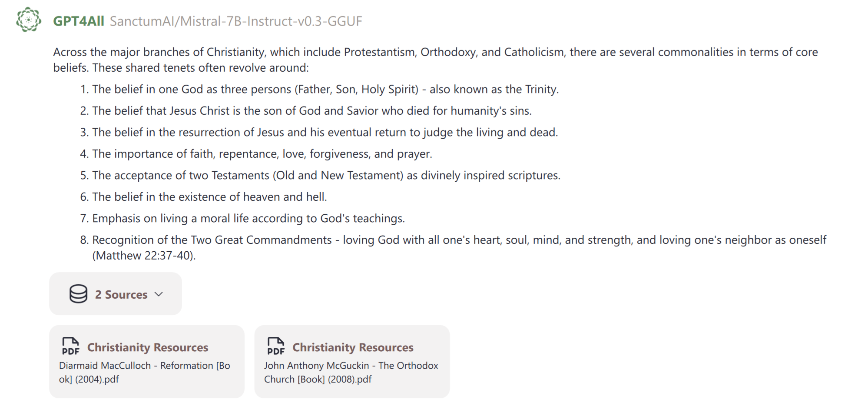The height and width of the screenshot is (413, 868).
Task: Click list item 6 about heaven and hell
Action: point(209,197)
